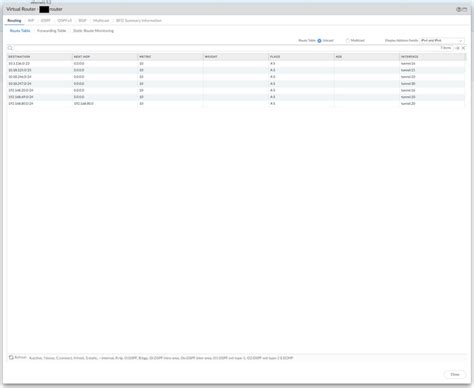Select the Multicast route table radio button

[348, 41]
